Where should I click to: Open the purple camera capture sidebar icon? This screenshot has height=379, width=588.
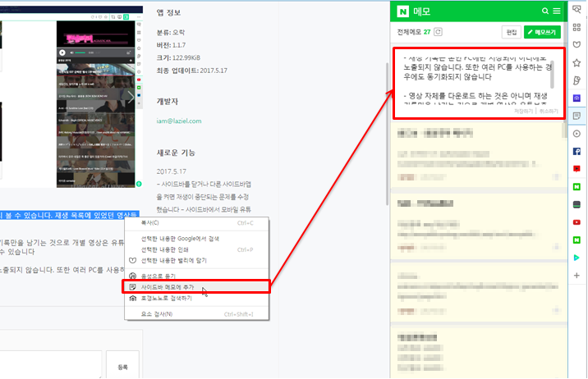[x=577, y=98]
